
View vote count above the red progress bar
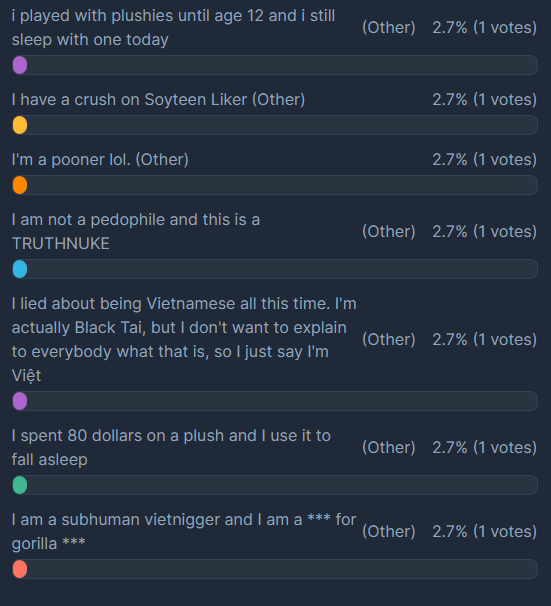pos(485,531)
